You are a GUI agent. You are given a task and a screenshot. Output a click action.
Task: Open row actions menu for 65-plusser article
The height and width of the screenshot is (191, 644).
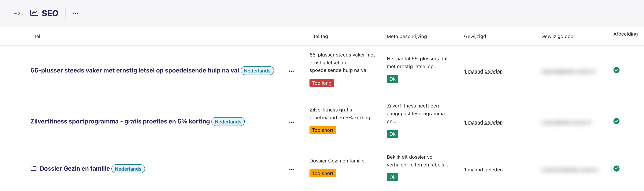point(291,71)
